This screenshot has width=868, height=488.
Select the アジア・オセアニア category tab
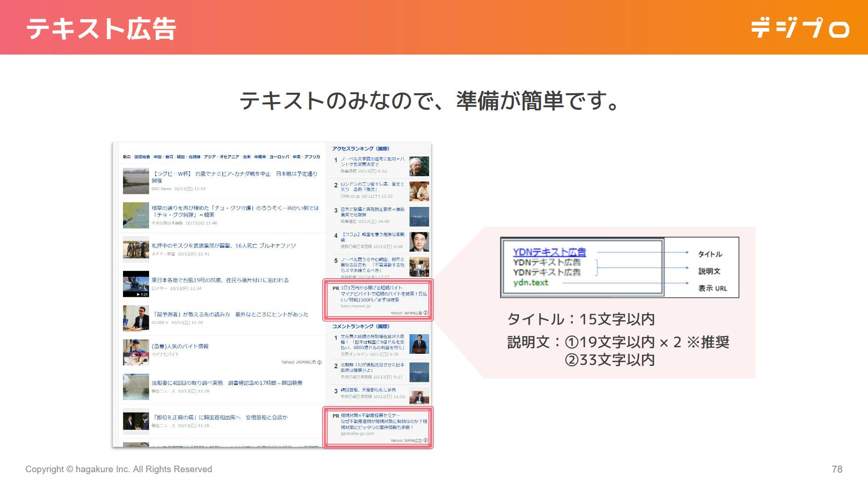click(x=221, y=157)
